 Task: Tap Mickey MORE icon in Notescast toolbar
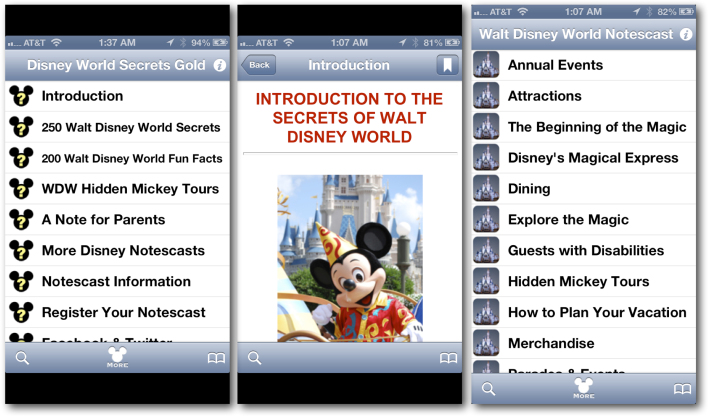click(584, 388)
